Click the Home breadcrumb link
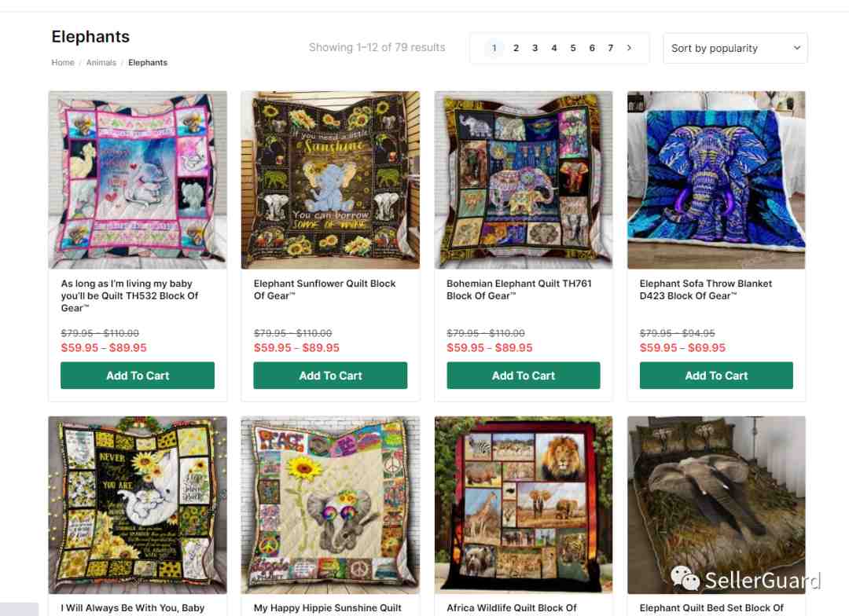Viewport: 849px width, 616px height. [63, 62]
